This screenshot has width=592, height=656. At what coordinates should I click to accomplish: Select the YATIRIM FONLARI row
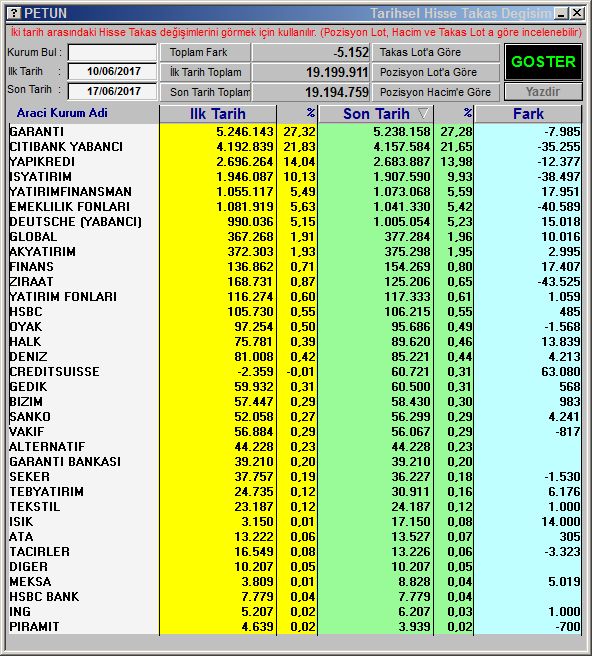click(x=295, y=297)
